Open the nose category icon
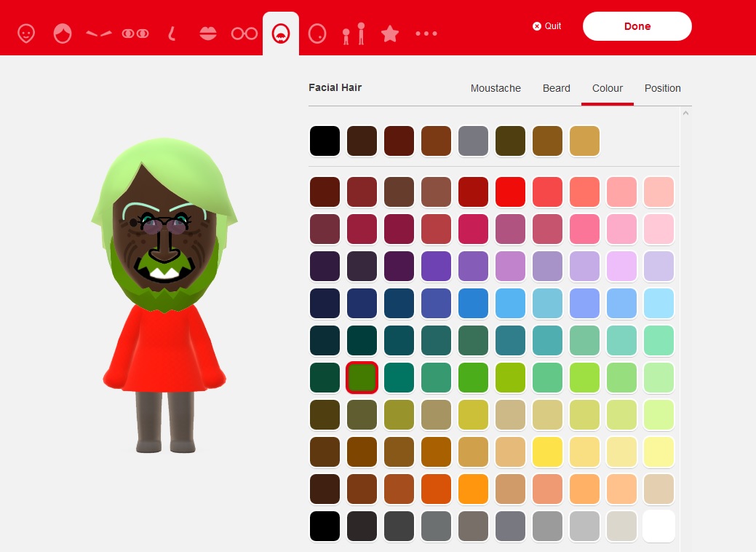The image size is (756, 552). [172, 33]
